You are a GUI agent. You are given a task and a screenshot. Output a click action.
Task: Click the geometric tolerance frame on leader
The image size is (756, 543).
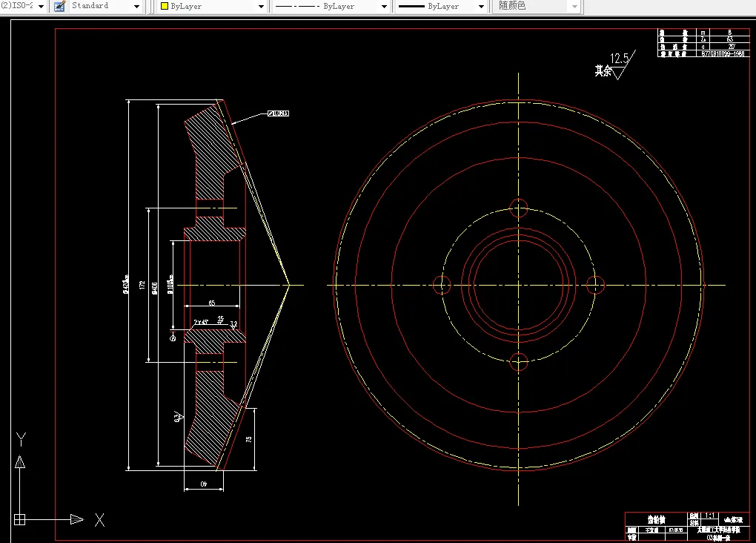click(278, 113)
